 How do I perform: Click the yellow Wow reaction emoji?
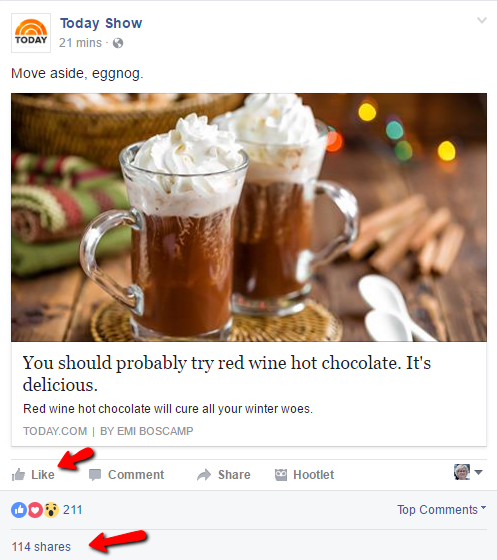[x=51, y=510]
